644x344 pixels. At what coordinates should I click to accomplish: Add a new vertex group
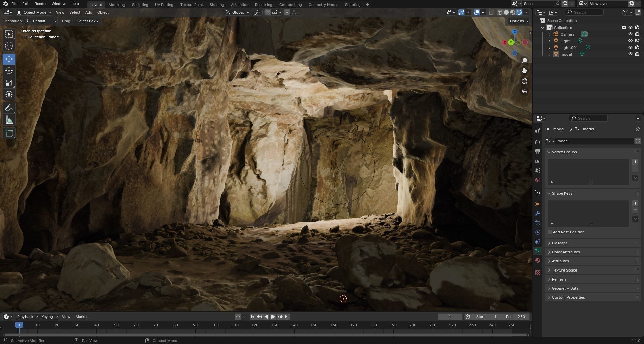635,162
